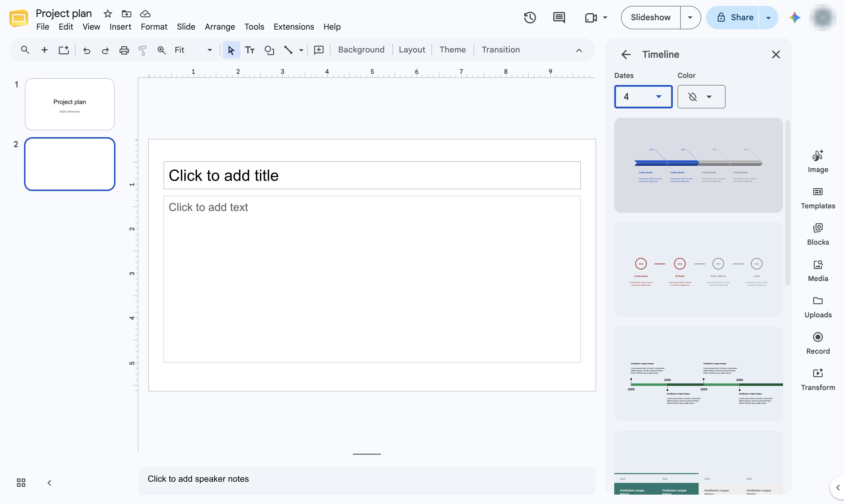Open the Edit menu
Viewport: 844px width, 504px height.
(66, 26)
